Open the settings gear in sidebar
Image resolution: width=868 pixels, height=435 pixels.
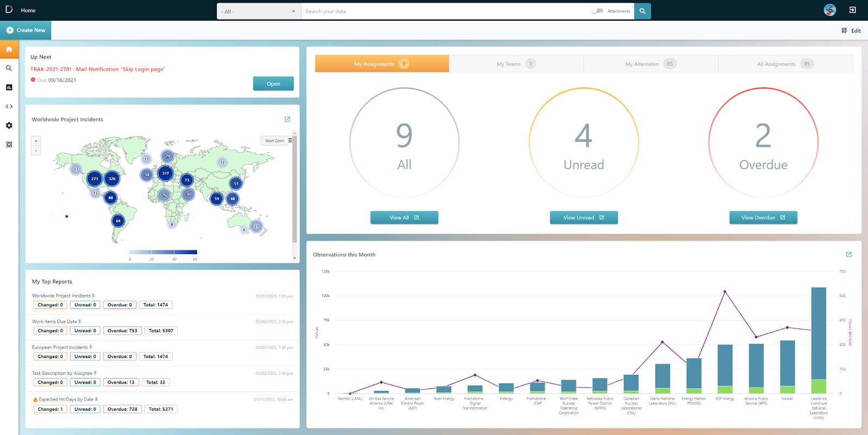click(9, 125)
